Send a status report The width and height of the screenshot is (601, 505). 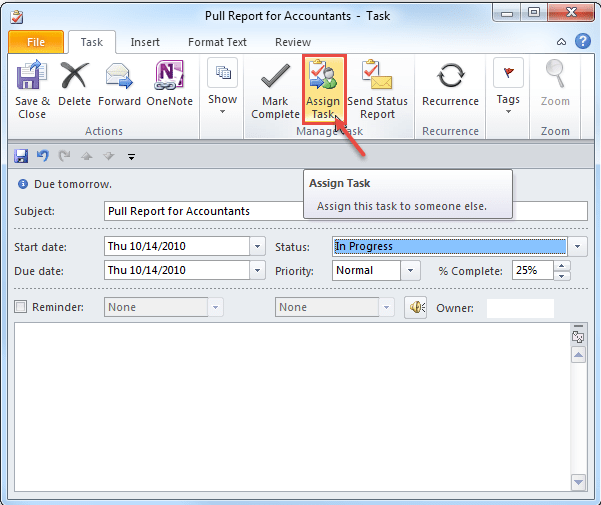377,90
